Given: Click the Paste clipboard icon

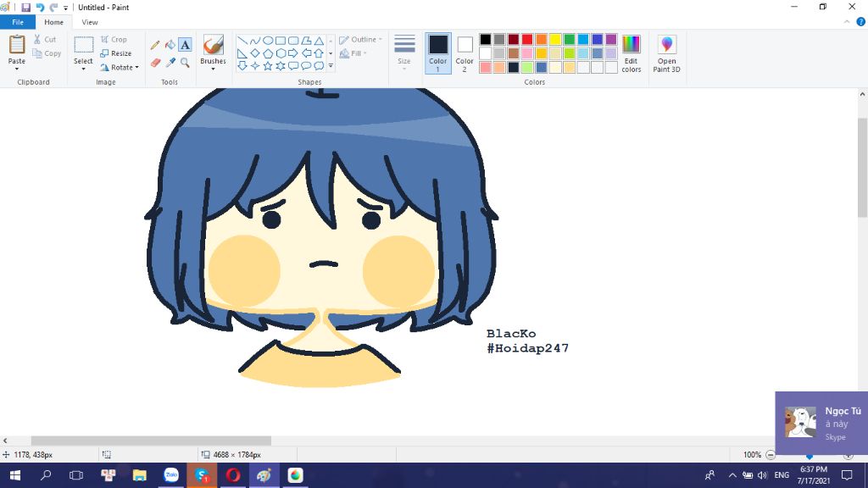Looking at the screenshot, I should click(x=17, y=44).
